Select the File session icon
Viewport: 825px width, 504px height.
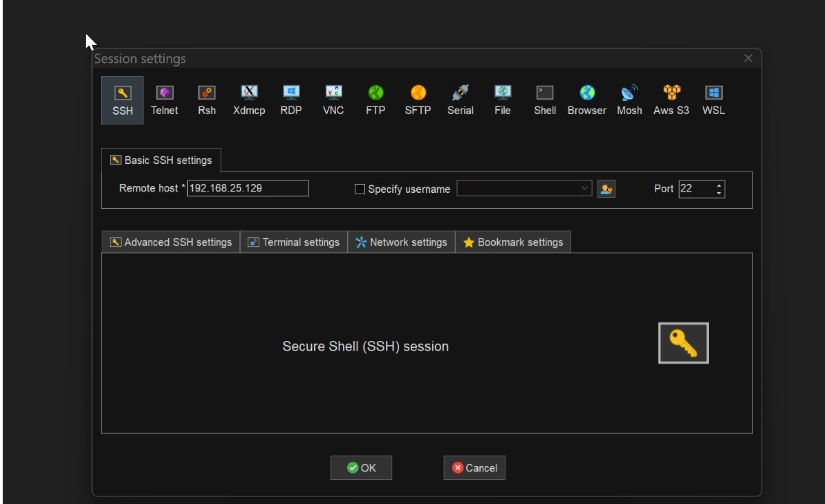coord(503,100)
